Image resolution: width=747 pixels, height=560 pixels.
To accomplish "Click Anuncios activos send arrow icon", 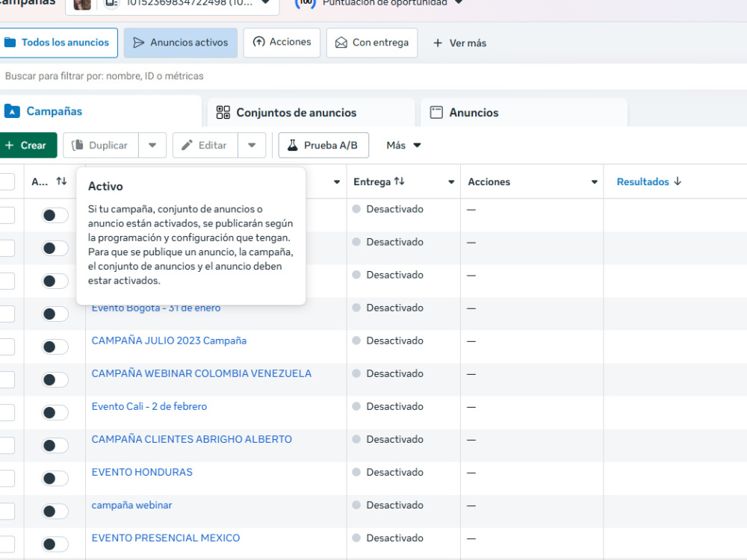I will (x=139, y=43).
